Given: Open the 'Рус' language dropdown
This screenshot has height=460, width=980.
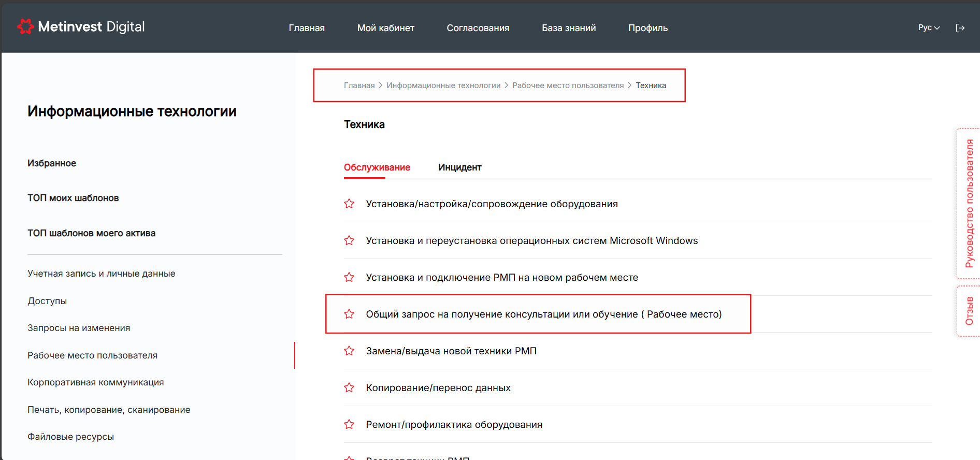Looking at the screenshot, I should [x=928, y=28].
